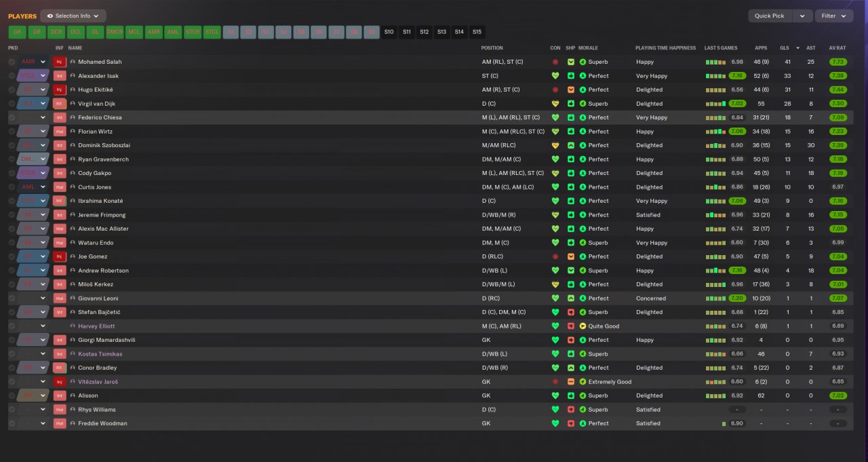Image resolution: width=868 pixels, height=462 pixels.
Task: Click Curtis Jones's Hol info icon
Action: tap(60, 187)
